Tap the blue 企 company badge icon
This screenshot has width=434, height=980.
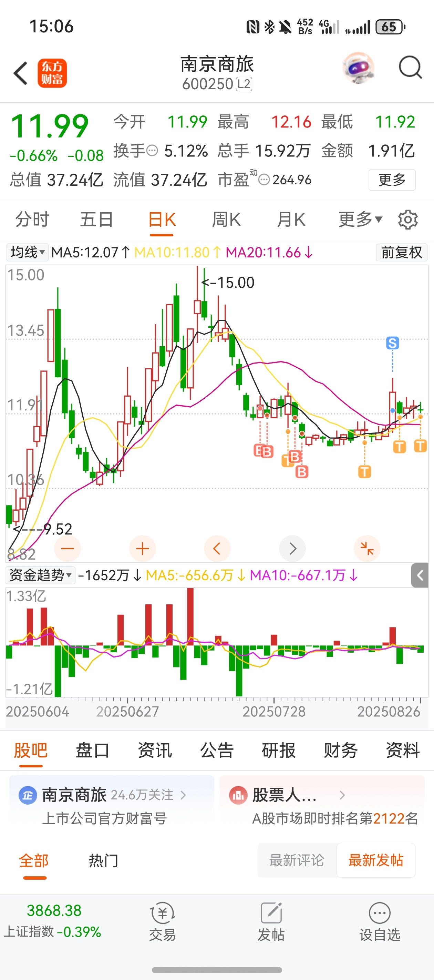pyautogui.click(x=28, y=795)
